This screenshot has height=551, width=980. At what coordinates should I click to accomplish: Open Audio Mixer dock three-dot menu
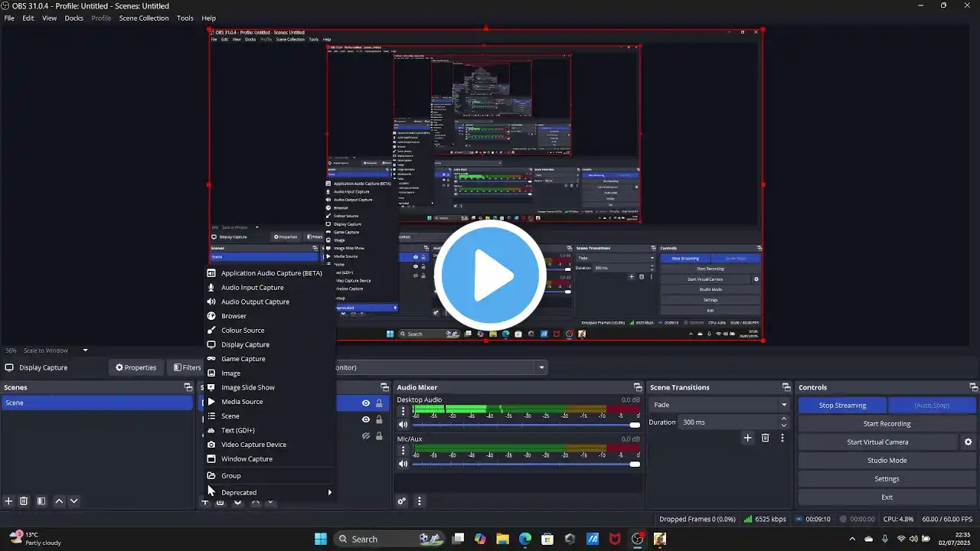(419, 501)
